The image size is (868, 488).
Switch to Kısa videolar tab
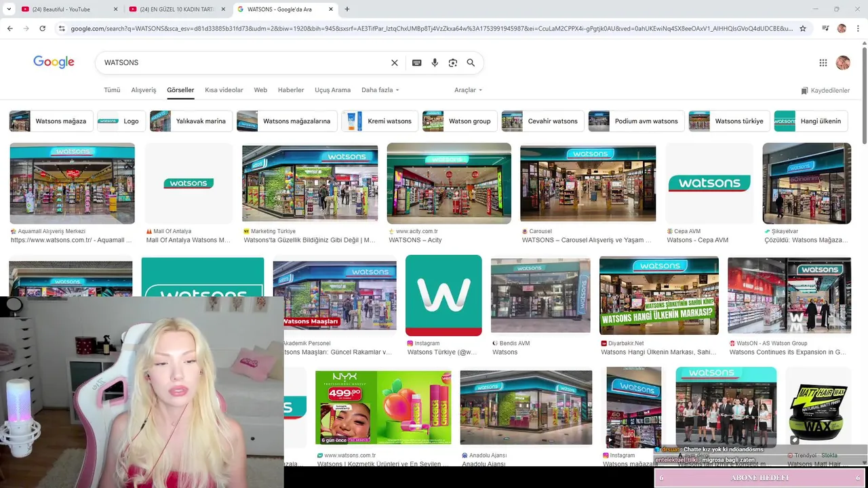[x=224, y=90]
